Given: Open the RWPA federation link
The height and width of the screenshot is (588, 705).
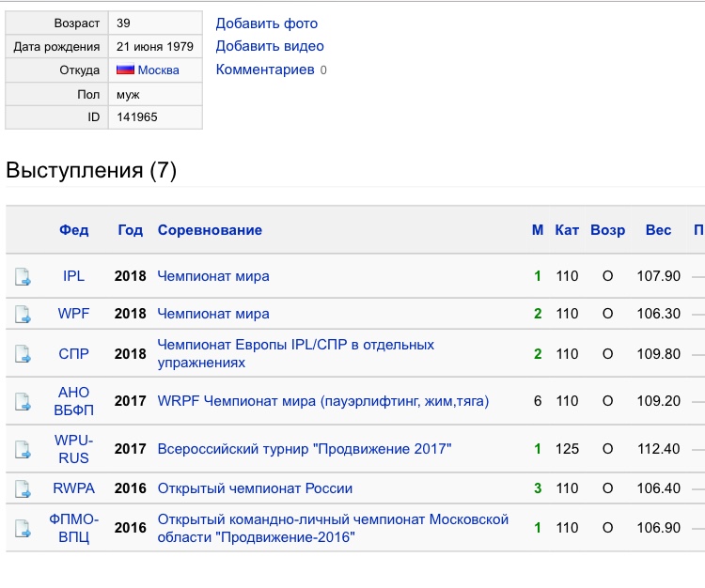Looking at the screenshot, I should 73,488.
